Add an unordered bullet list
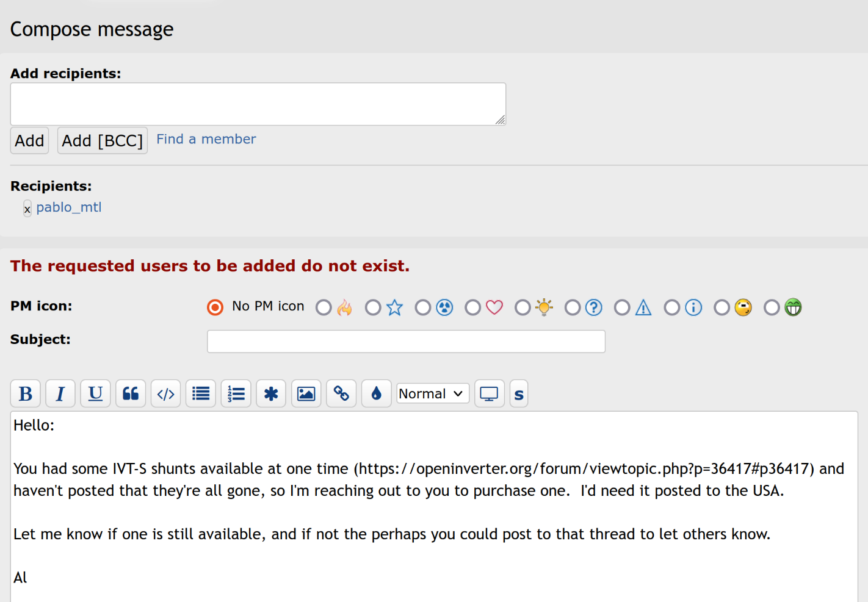 (201, 394)
